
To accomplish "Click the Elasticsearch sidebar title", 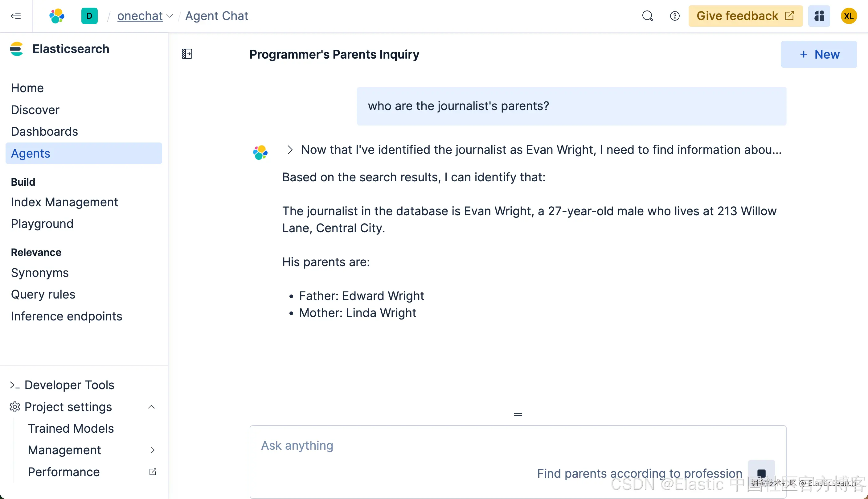I will (x=71, y=49).
